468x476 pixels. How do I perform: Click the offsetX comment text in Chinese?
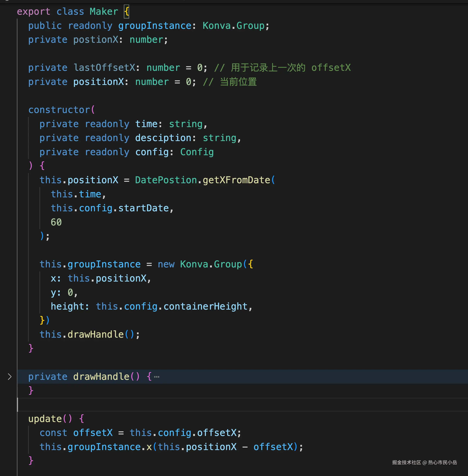[x=268, y=68]
